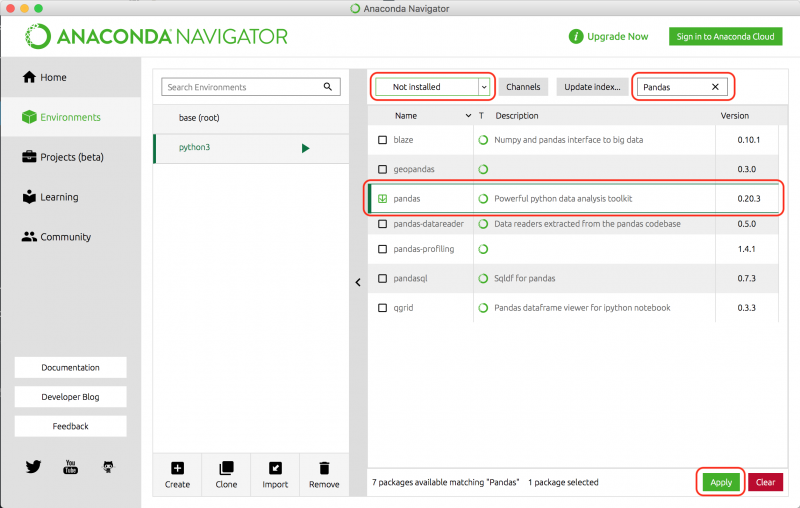800x508 pixels.
Task: Select the python3 environment
Action: tap(251, 148)
